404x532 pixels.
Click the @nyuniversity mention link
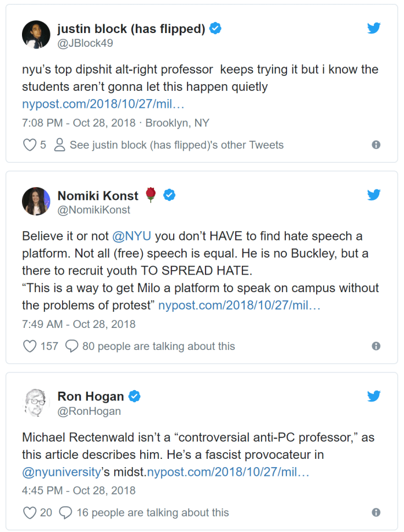click(x=62, y=471)
